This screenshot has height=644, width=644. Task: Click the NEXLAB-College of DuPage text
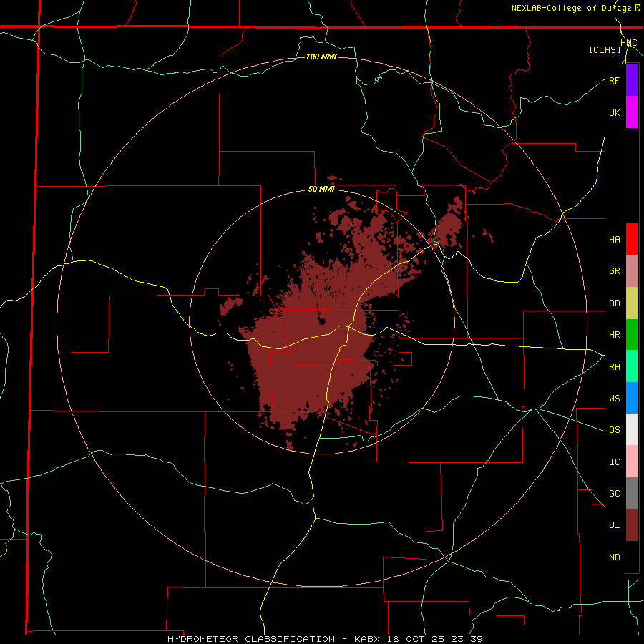tap(571, 8)
